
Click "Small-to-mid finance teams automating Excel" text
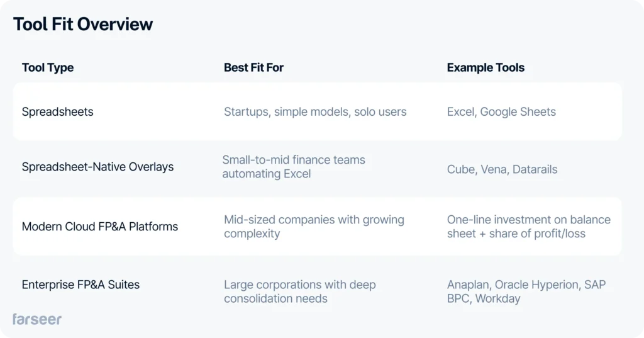point(294,167)
